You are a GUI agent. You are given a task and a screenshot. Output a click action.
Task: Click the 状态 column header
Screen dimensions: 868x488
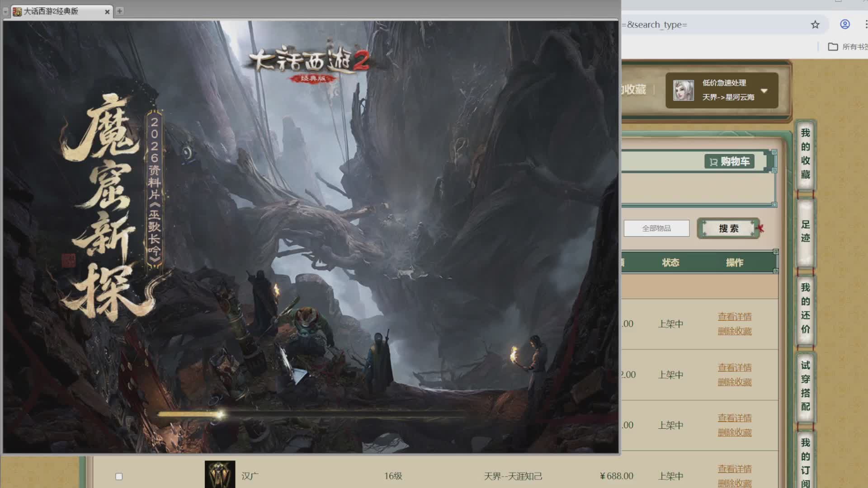click(670, 263)
